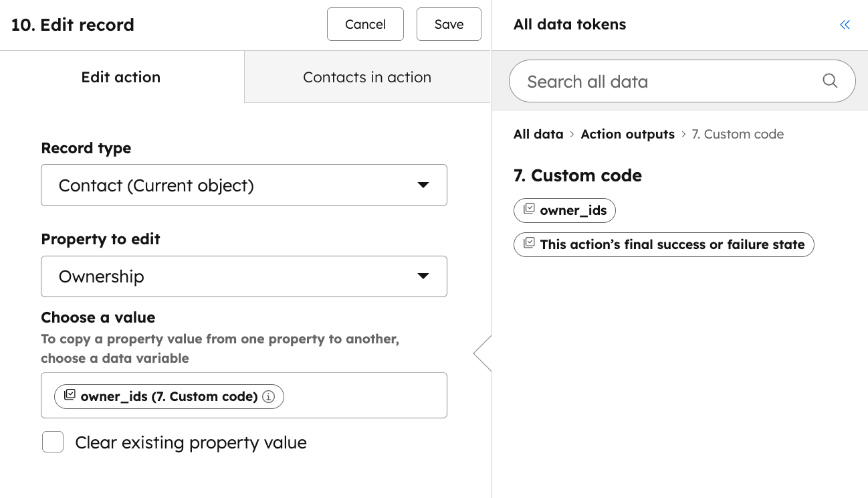Click the magnifier icon in search box
The height and width of the screenshot is (498, 868).
(x=829, y=81)
